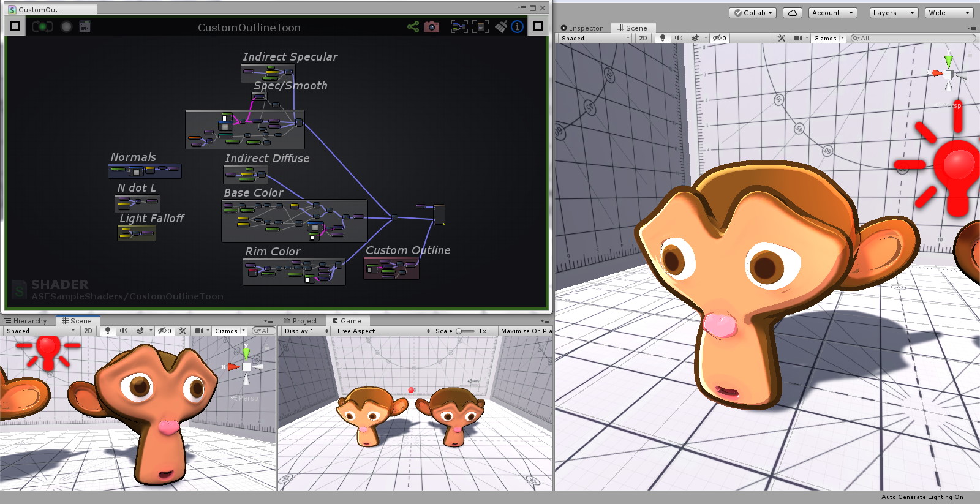Open the Display 1 dropdown in Game view
This screenshot has height=504, width=980.
(x=306, y=331)
